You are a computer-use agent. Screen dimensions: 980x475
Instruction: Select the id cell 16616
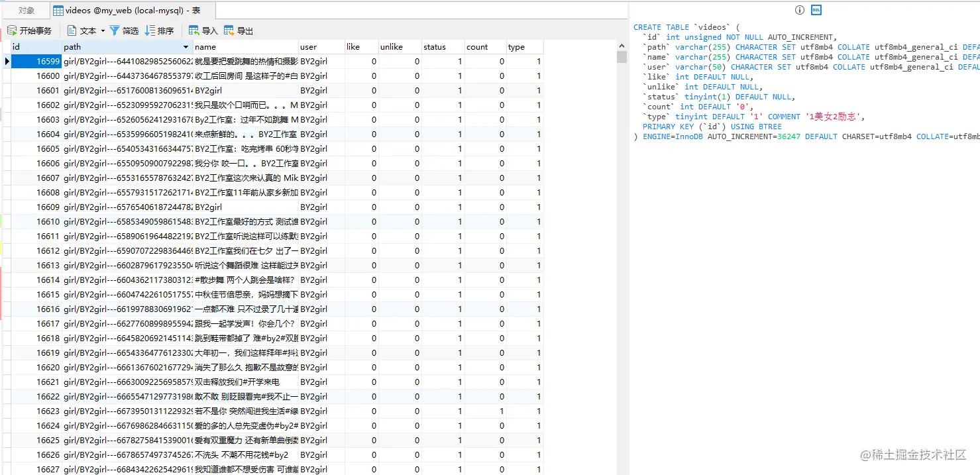coord(36,309)
